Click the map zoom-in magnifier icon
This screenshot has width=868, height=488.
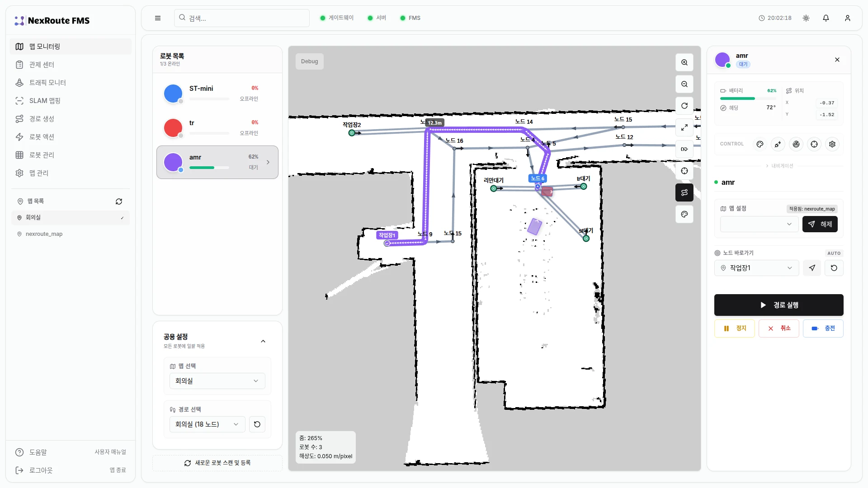(x=684, y=62)
